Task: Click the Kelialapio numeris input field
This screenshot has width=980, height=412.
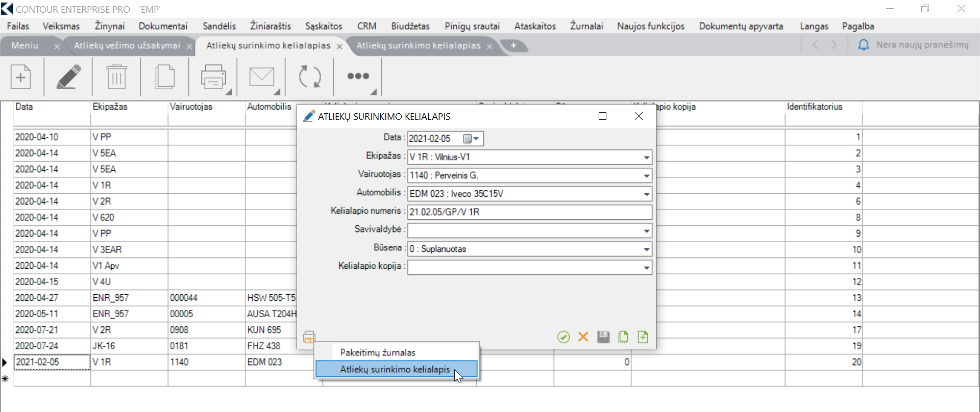Action: point(529,212)
